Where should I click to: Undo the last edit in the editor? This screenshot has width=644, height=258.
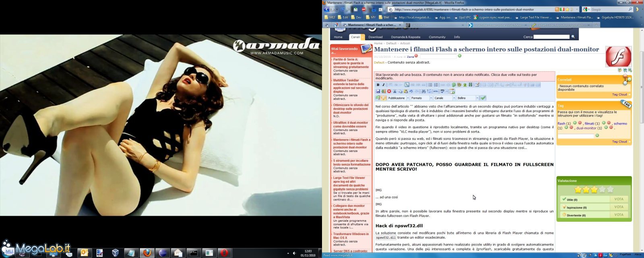411,92
